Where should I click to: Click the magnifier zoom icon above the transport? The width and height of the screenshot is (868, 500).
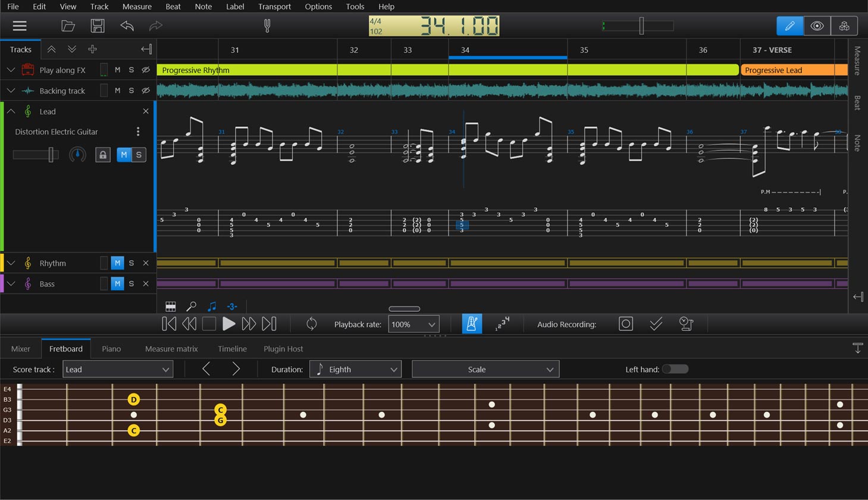[192, 306]
